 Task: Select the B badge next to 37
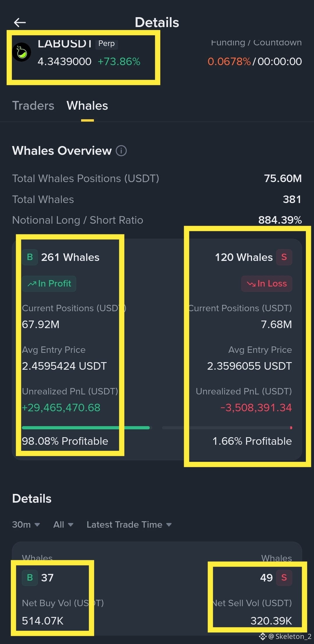(30, 577)
